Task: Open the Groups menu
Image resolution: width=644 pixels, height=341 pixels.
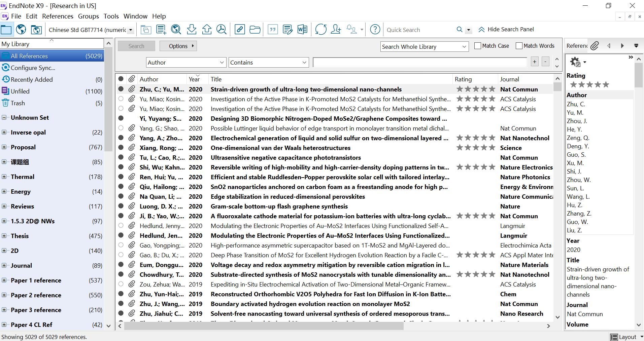Action: point(88,16)
